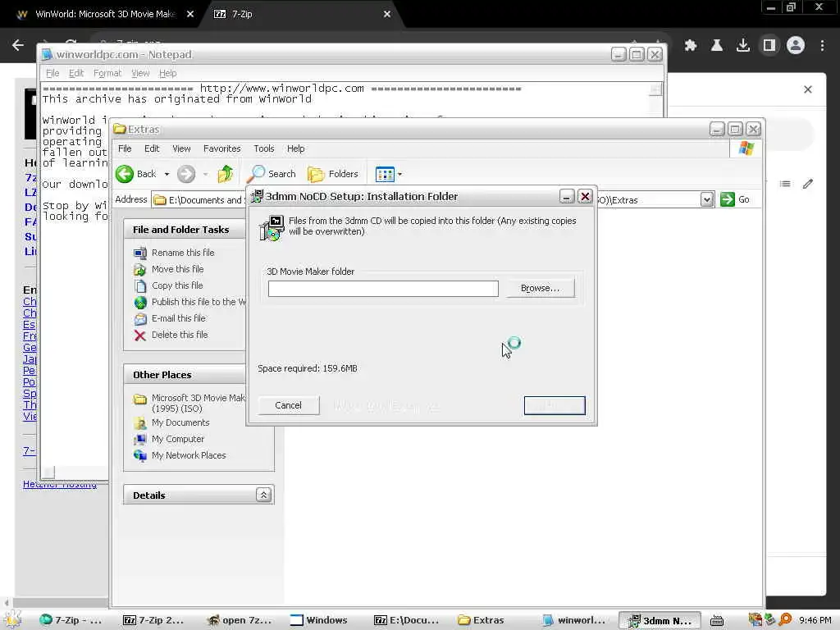Open the browser profile avatar
The width and height of the screenshot is (840, 630).
[x=796, y=46]
